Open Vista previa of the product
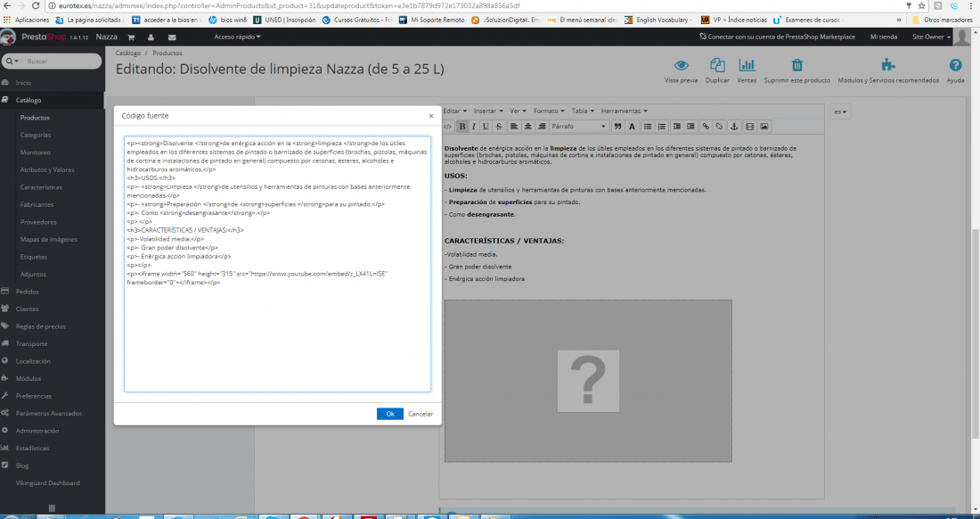 682,72
